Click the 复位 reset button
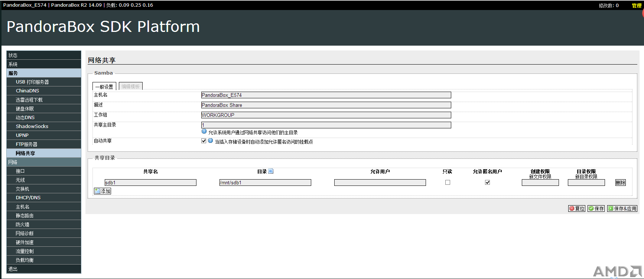The height and width of the screenshot is (279, 644). pyautogui.click(x=577, y=209)
